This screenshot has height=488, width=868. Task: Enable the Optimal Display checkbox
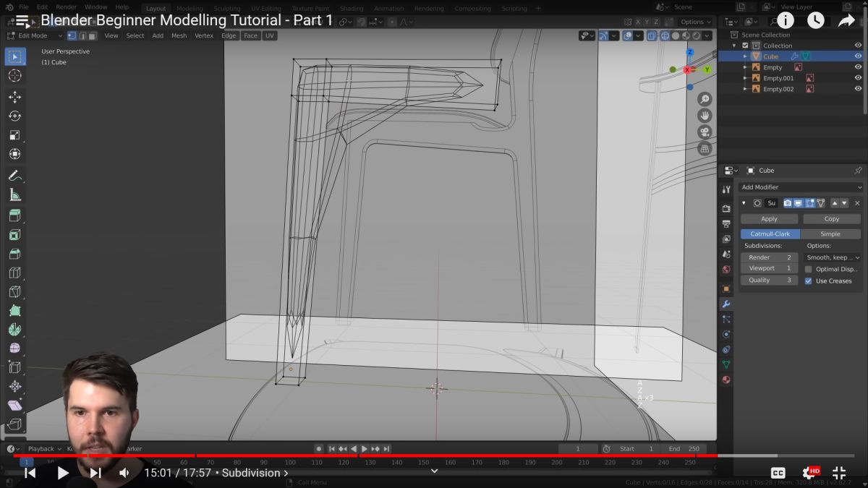click(809, 269)
